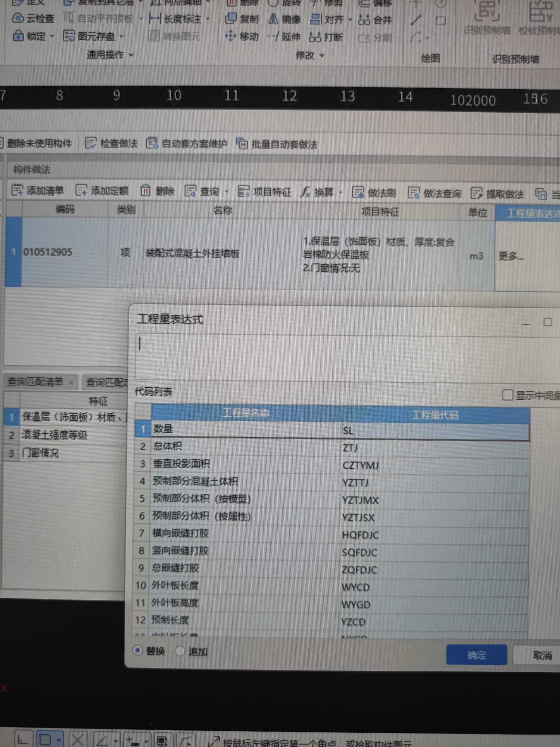Select the rectangle drawing tool
560x747 pixels.
(441, 20)
